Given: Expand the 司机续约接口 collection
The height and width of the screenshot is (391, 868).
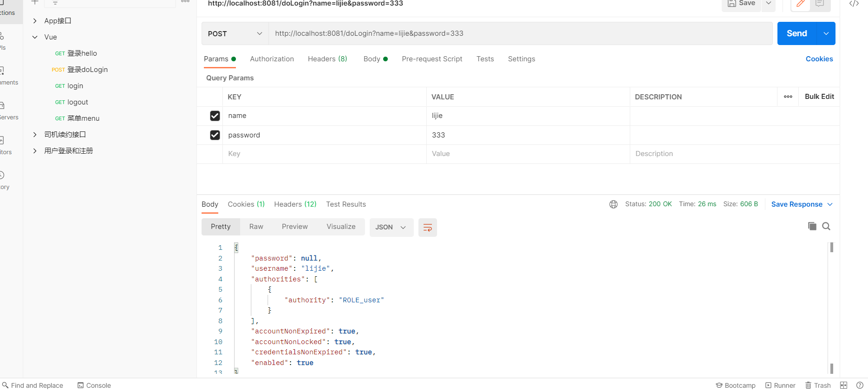Looking at the screenshot, I should pos(35,135).
